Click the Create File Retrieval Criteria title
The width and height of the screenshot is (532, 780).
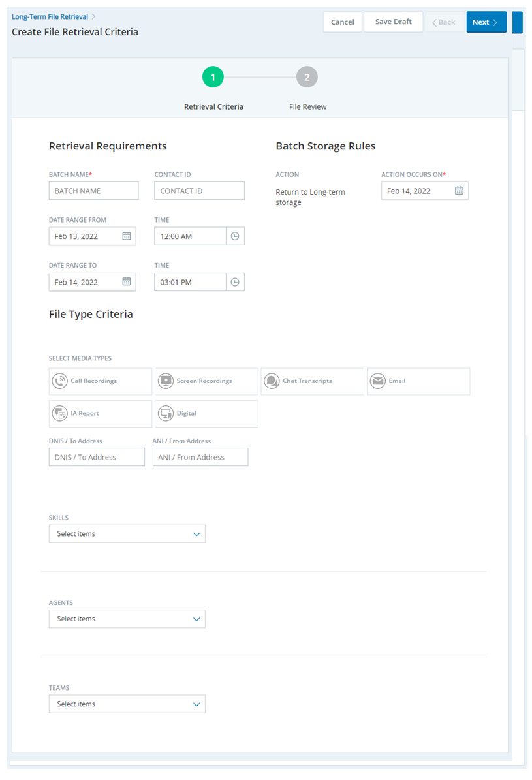coord(75,32)
